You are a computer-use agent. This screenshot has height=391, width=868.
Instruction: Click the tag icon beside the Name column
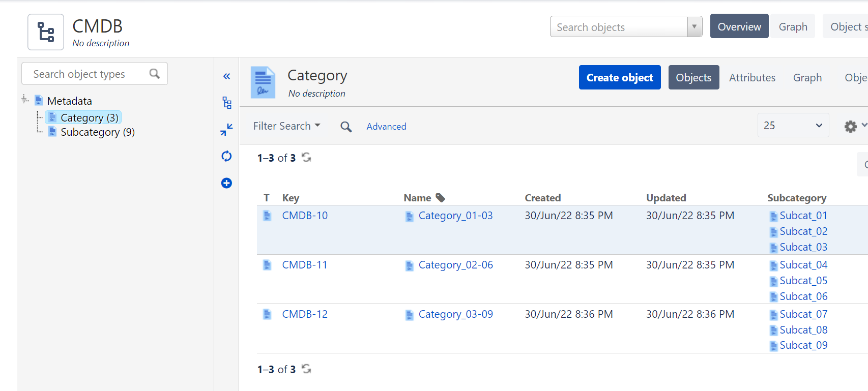441,198
